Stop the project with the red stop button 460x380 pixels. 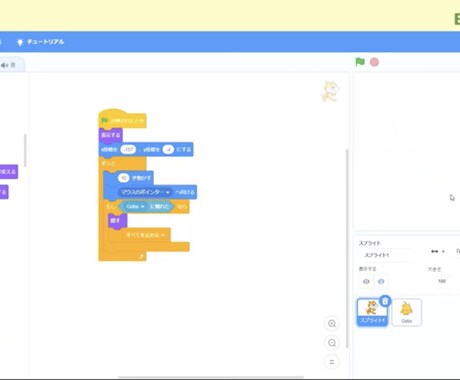pos(374,62)
